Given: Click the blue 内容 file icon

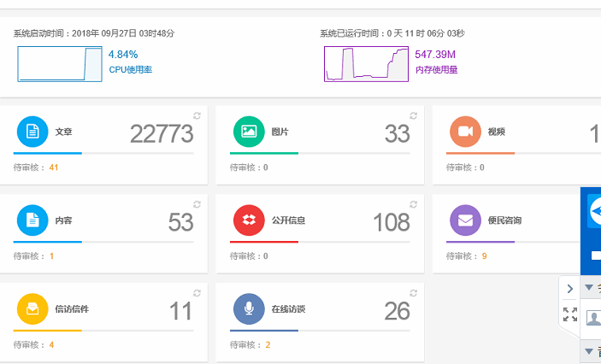Looking at the screenshot, I should pos(32,220).
